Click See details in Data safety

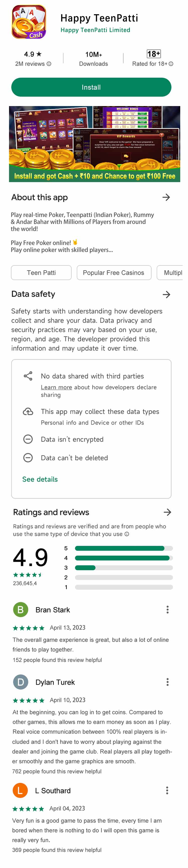(x=40, y=479)
